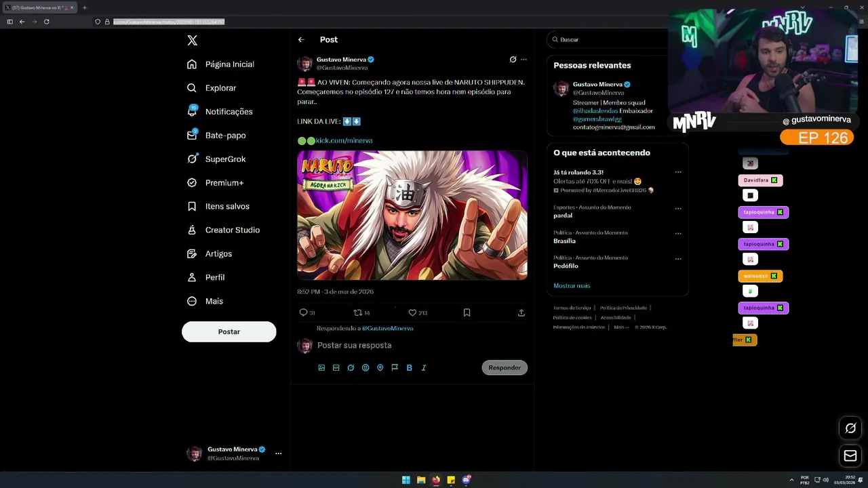Open the emoji picker in reply toolbar
The image size is (868, 488).
366,367
